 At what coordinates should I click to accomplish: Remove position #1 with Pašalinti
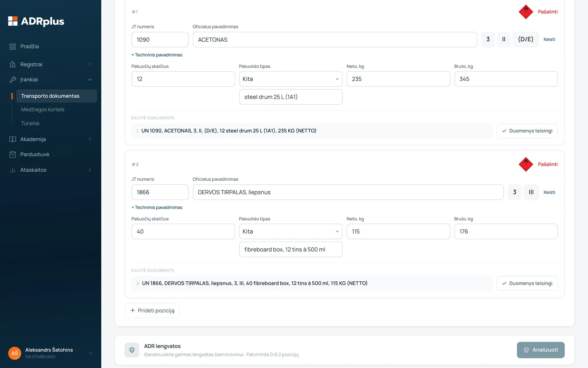pyautogui.click(x=548, y=12)
